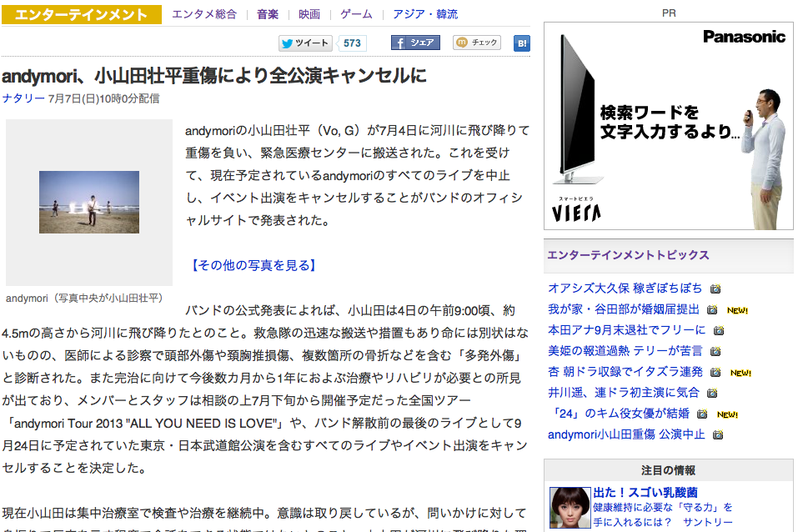Open topic オアシズ大久保 稼ぎぼちぼち

pos(625,289)
